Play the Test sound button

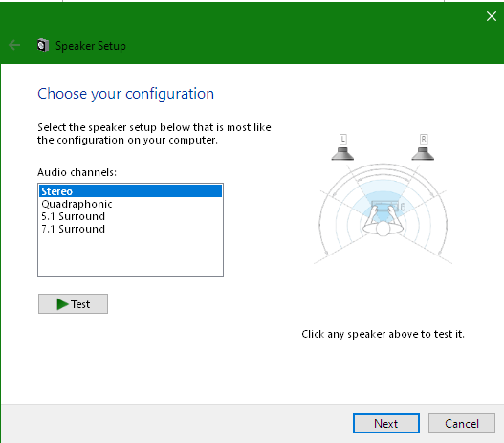click(x=73, y=304)
